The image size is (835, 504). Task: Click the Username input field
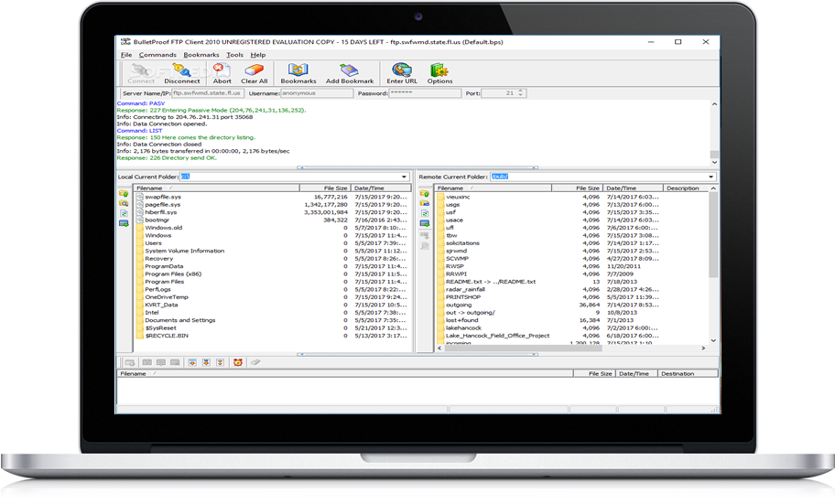point(316,93)
